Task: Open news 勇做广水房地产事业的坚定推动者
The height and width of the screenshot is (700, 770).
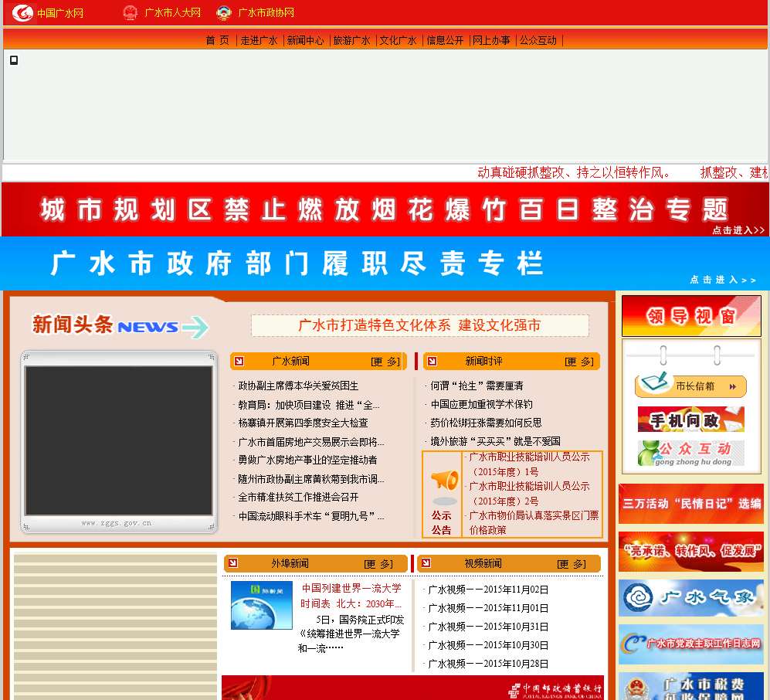Action: click(307, 460)
